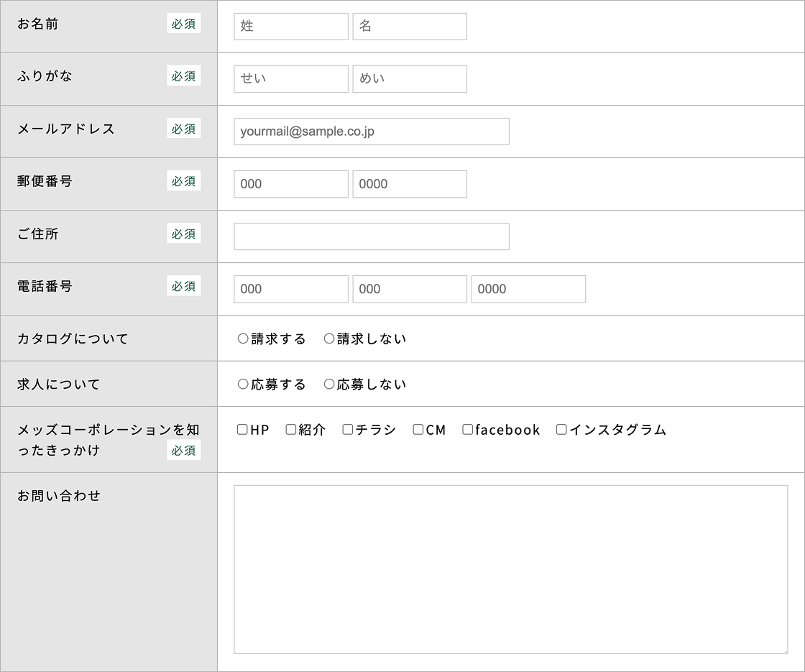Choose 応募しない for job application

coord(329,385)
